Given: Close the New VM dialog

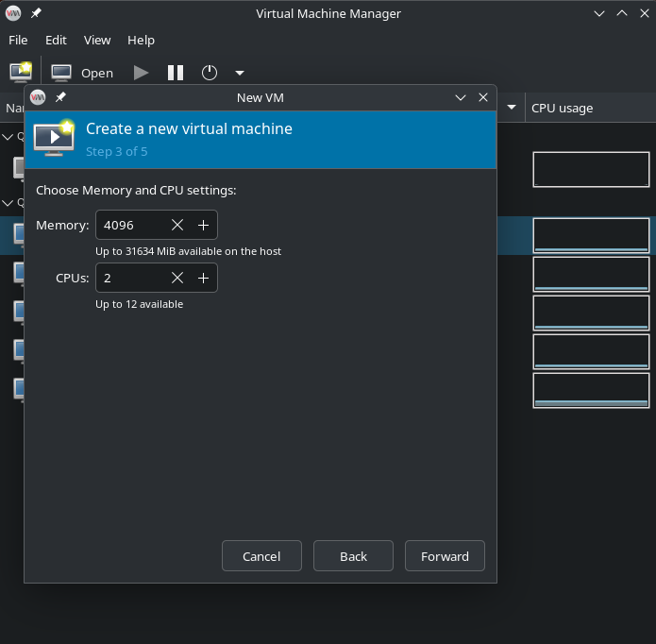Looking at the screenshot, I should coord(483,97).
